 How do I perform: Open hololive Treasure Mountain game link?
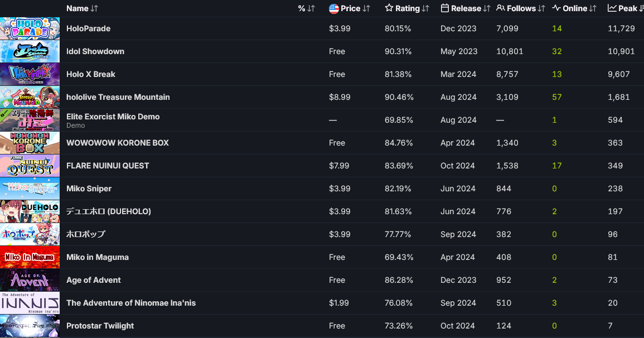118,97
